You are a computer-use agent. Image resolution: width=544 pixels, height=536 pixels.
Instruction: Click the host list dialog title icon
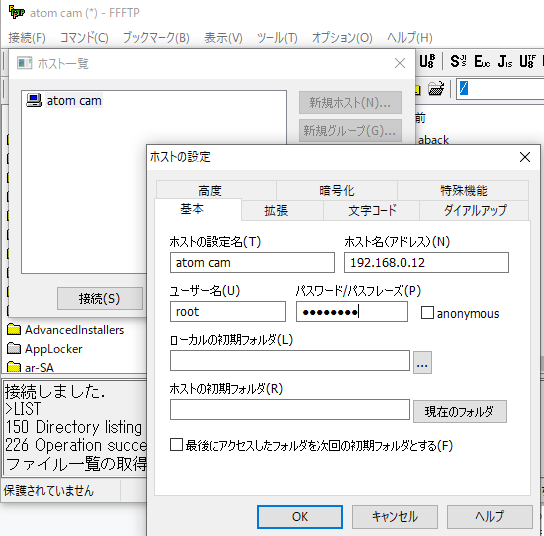(24, 63)
